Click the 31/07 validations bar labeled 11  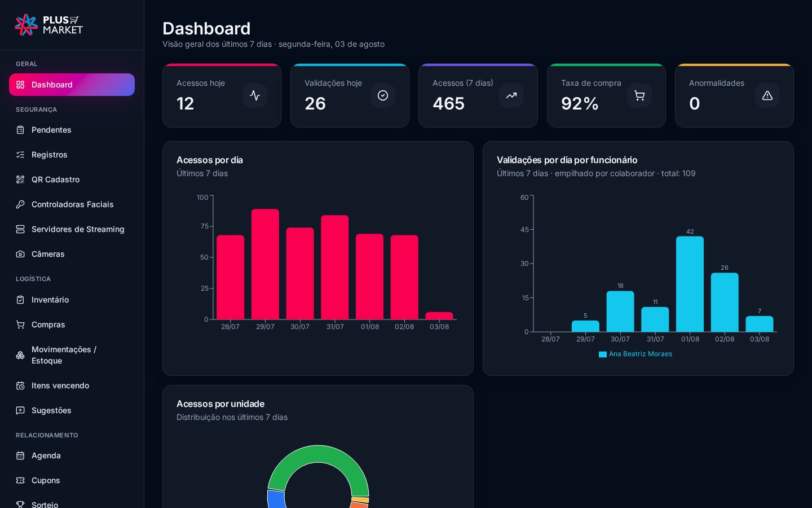655,319
